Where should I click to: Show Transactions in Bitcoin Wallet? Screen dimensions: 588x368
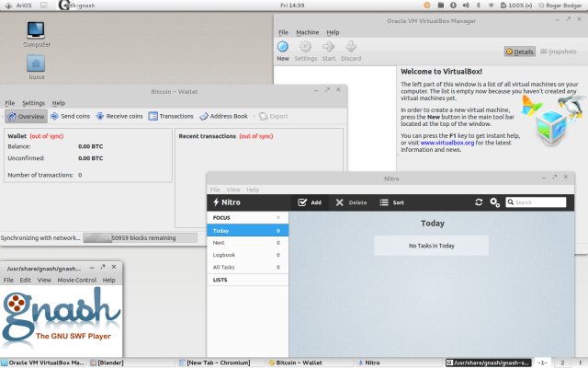point(171,117)
